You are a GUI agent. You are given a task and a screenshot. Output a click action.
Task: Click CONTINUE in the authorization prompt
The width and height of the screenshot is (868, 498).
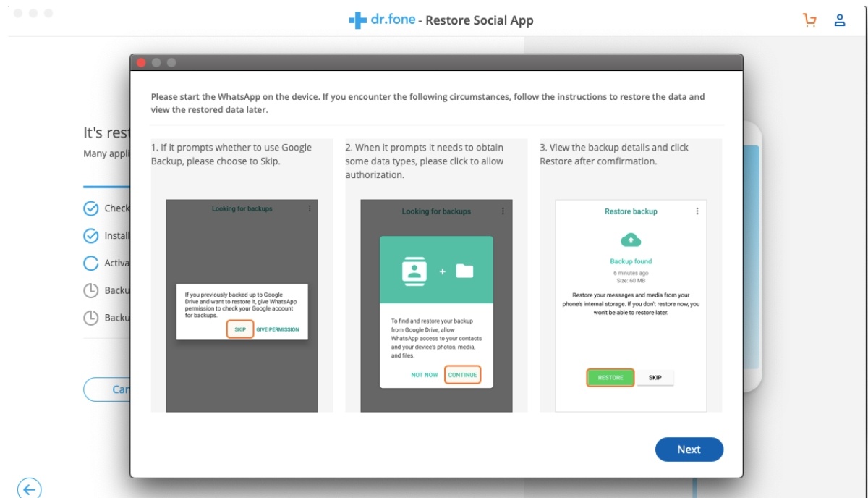[462, 375]
